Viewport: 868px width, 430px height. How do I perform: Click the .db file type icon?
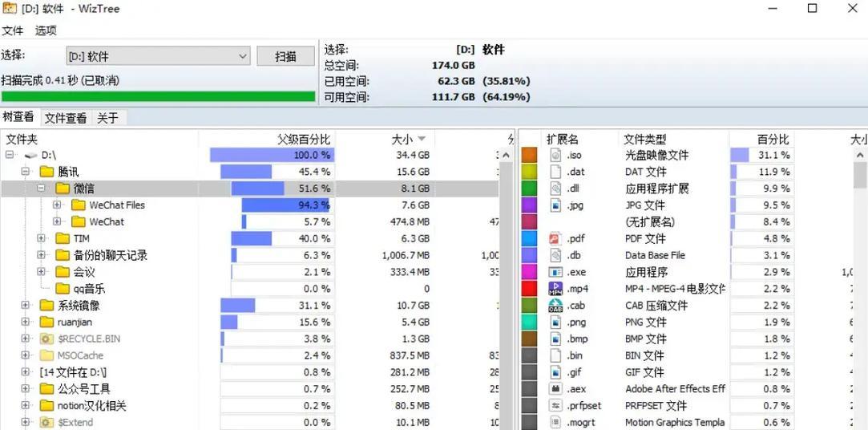[x=555, y=255]
